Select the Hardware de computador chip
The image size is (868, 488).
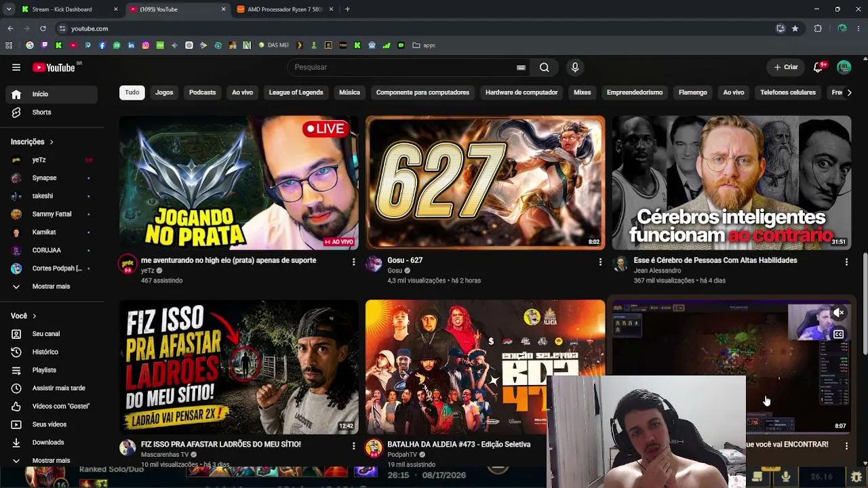(521, 92)
